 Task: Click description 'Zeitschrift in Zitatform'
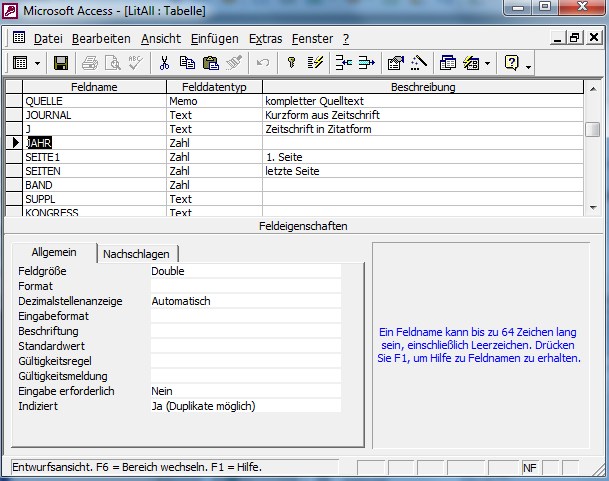[x=318, y=129]
